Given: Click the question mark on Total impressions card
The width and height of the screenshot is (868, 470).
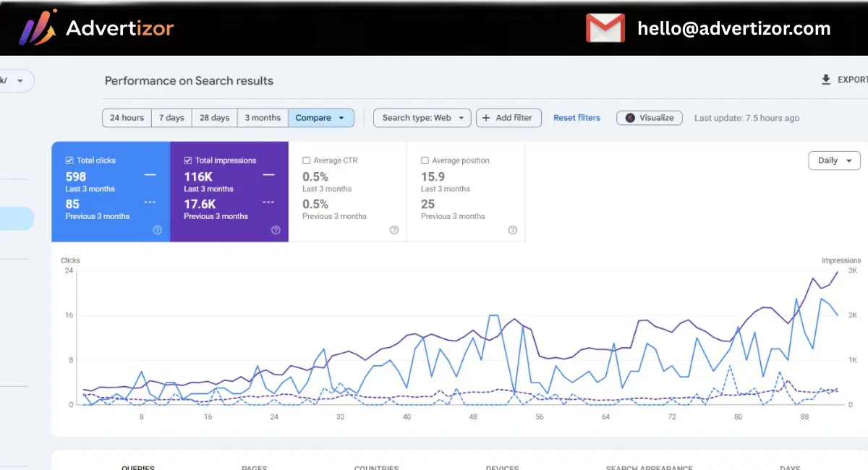Looking at the screenshot, I should point(276,230).
